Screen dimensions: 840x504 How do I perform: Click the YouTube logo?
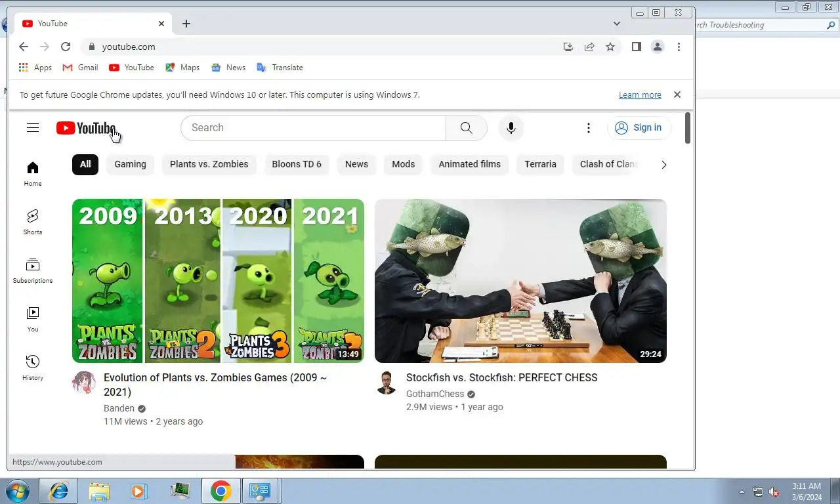86,128
